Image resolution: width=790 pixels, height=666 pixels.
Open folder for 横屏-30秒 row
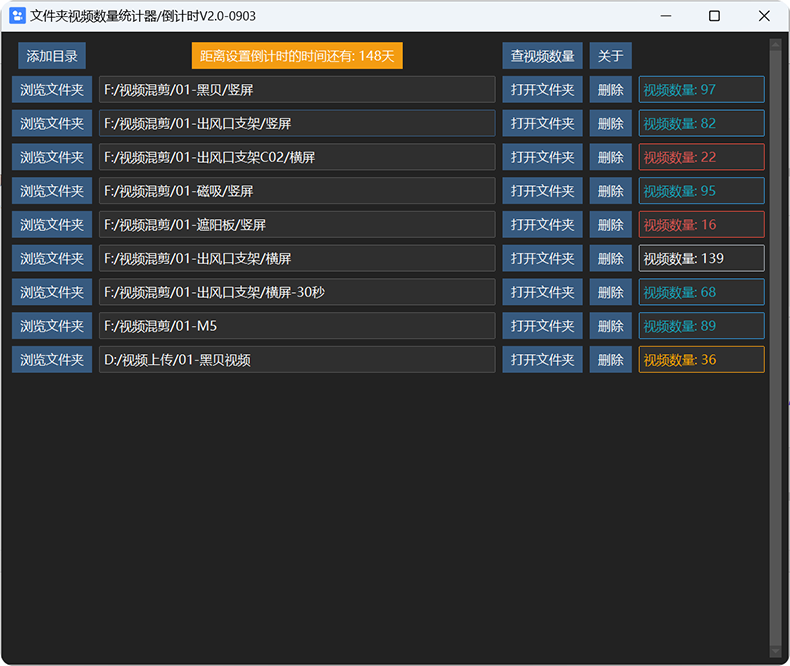click(542, 292)
